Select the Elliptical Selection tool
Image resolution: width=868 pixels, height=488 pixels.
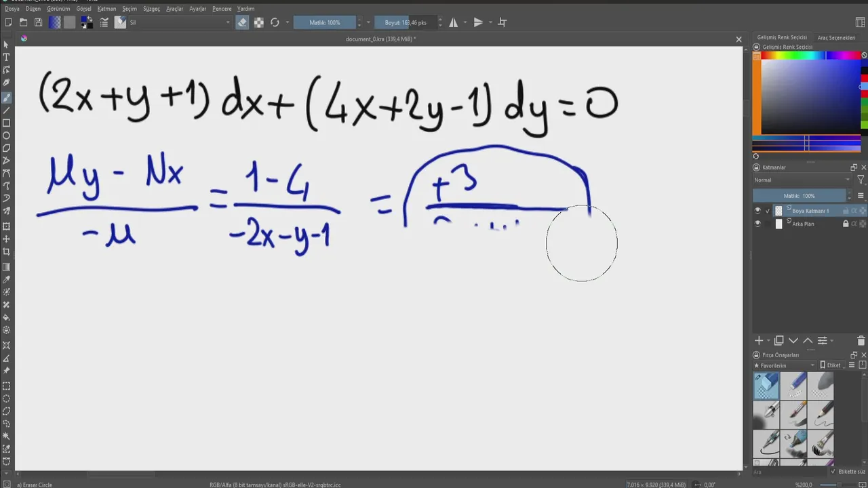pos(6,399)
